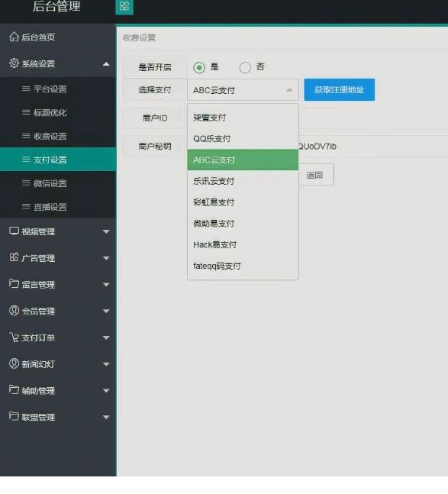Select the 是 radio button
The image size is (448, 494).
199,67
